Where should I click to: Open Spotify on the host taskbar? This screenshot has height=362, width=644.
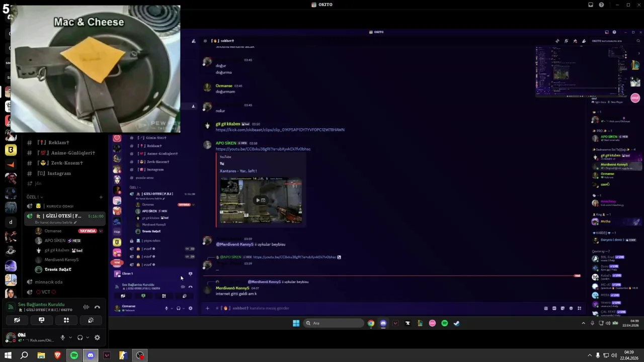(74, 355)
